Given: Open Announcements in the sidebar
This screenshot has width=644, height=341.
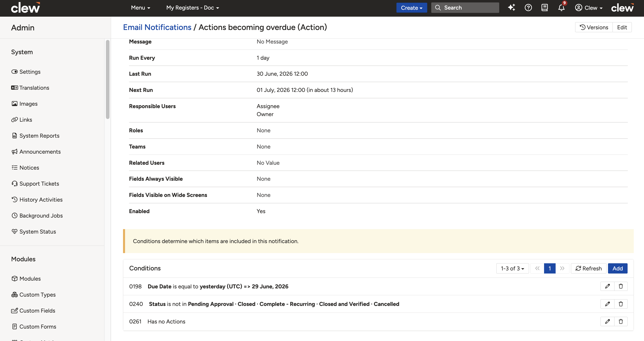Looking at the screenshot, I should [x=36, y=152].
